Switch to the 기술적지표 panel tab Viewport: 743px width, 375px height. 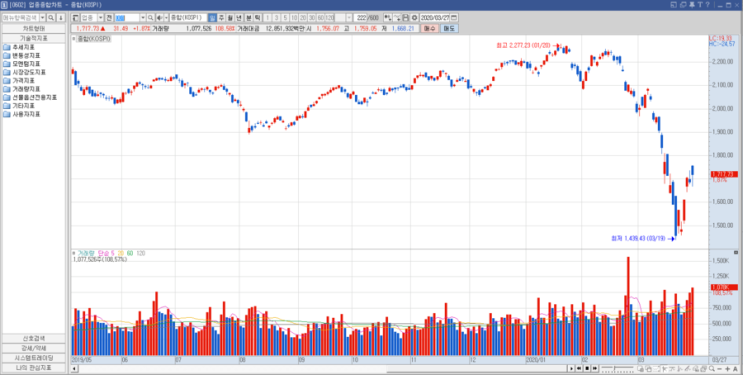tap(34, 38)
